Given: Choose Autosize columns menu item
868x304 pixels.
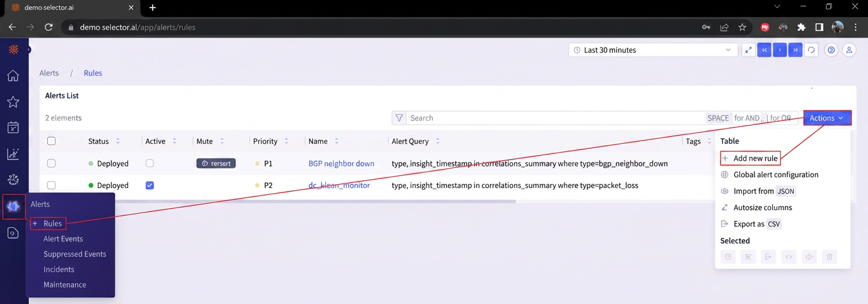Looking at the screenshot, I should [x=756, y=208].
